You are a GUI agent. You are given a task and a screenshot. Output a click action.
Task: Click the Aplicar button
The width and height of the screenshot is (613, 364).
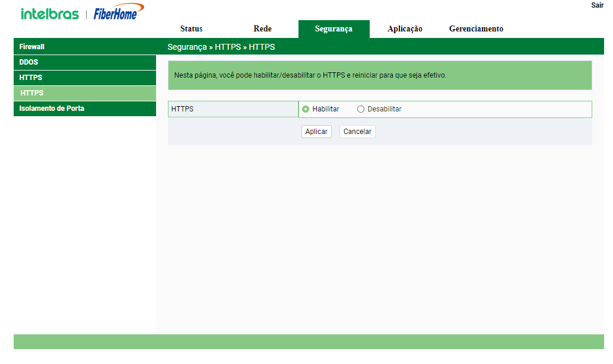(316, 132)
